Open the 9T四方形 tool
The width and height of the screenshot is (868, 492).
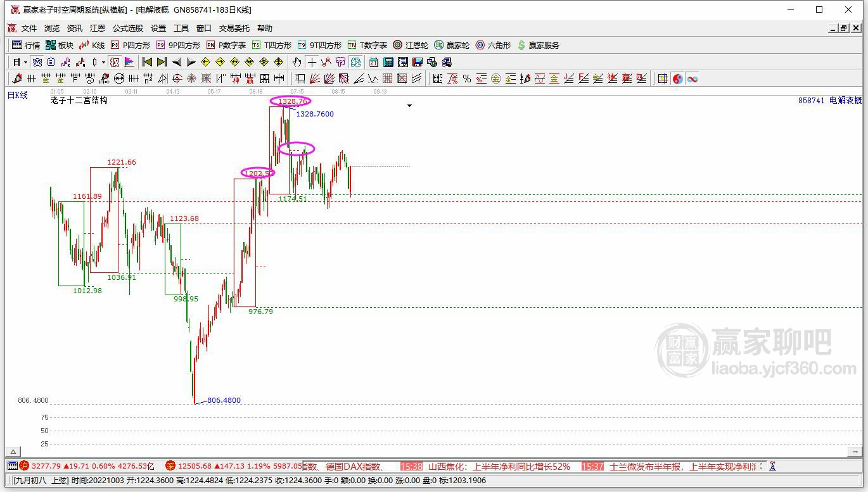[320, 45]
